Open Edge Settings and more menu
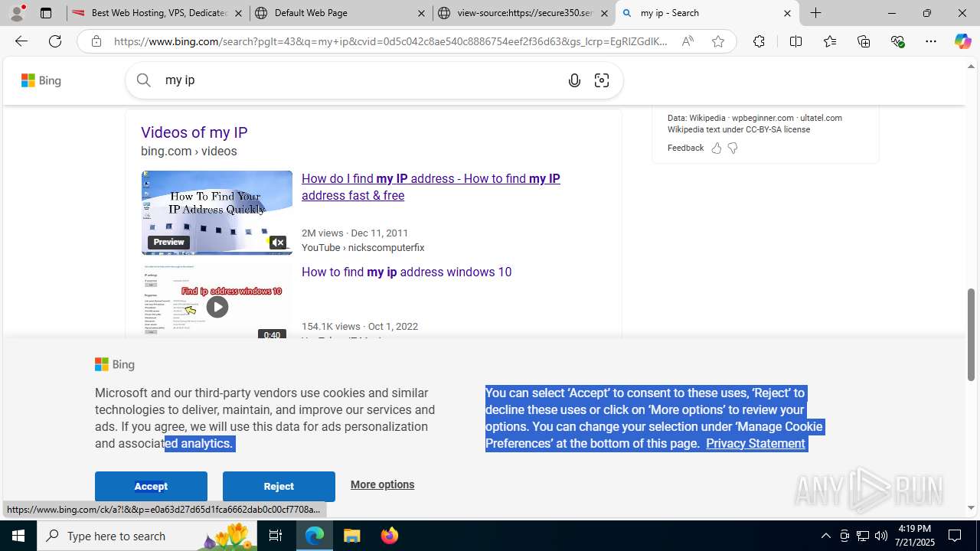 [x=931, y=41]
